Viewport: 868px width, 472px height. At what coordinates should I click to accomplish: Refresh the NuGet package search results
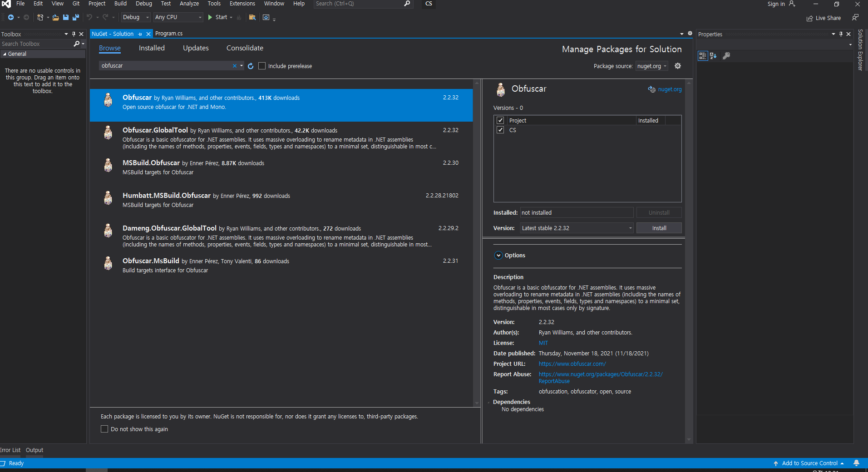(251, 66)
